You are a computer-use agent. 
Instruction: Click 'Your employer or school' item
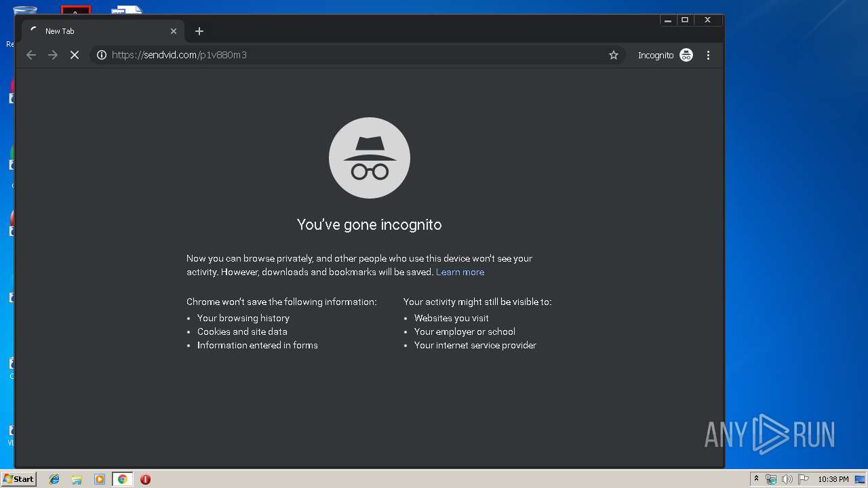tap(465, 331)
